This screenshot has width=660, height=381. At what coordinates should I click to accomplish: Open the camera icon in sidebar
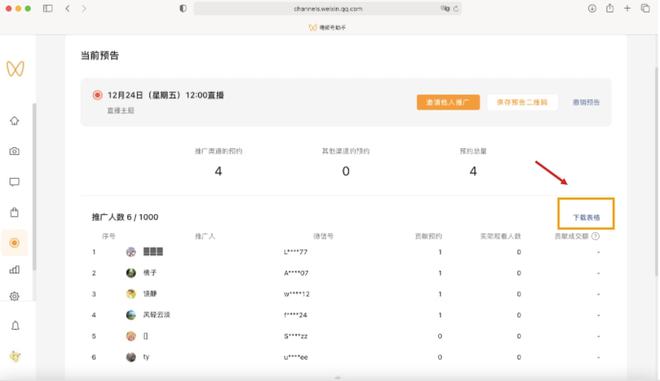point(14,151)
